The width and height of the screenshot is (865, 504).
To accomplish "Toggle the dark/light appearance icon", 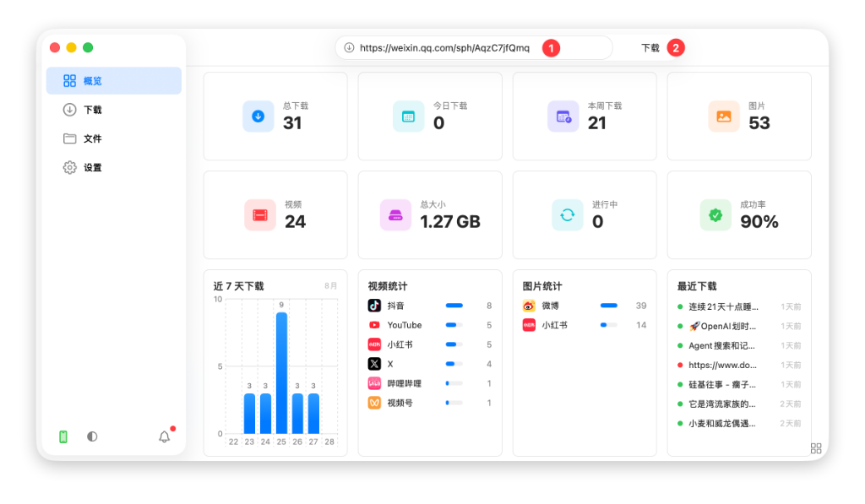I will (92, 436).
